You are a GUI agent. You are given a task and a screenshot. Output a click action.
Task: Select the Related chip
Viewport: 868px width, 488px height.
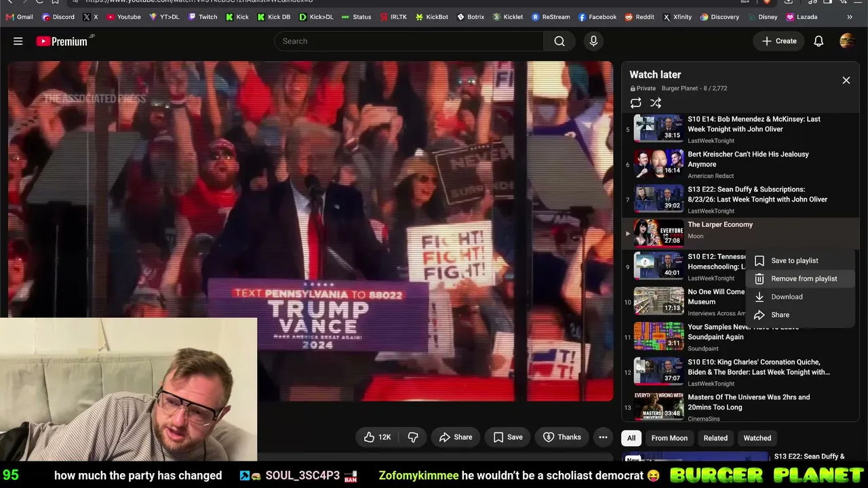tap(715, 438)
